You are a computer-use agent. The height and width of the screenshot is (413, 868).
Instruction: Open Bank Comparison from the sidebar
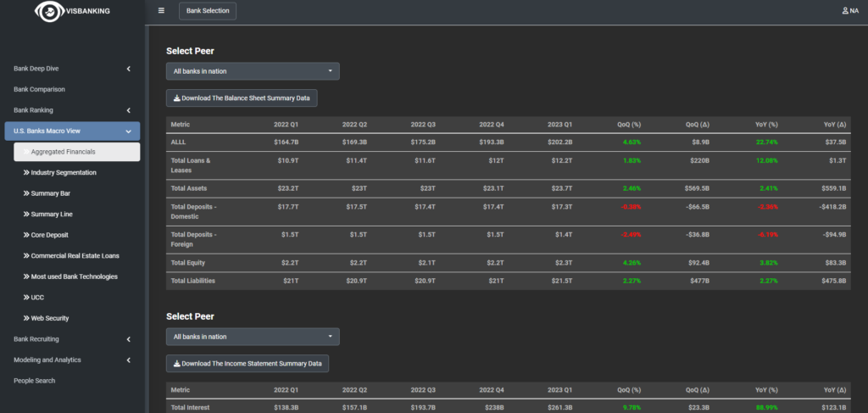click(x=39, y=89)
